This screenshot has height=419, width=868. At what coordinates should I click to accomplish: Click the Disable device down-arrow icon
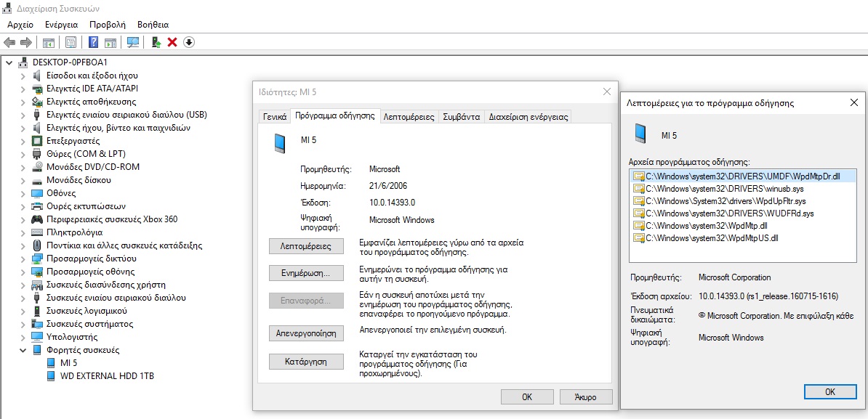(x=189, y=42)
